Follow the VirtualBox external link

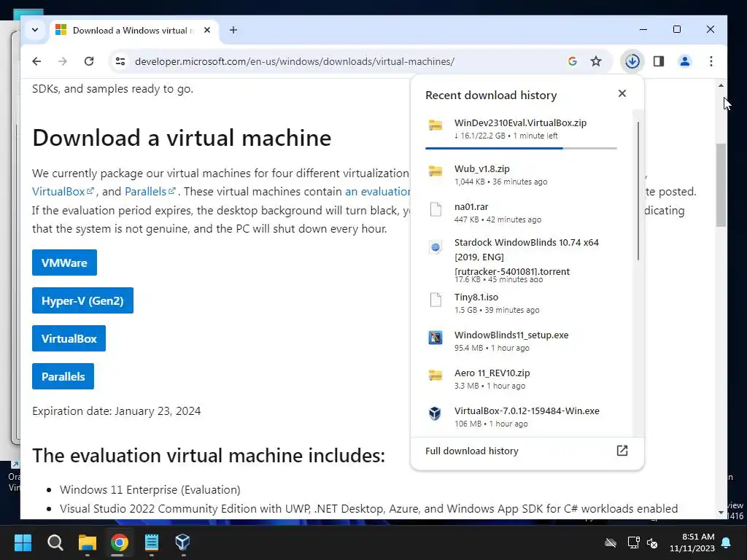coord(63,192)
